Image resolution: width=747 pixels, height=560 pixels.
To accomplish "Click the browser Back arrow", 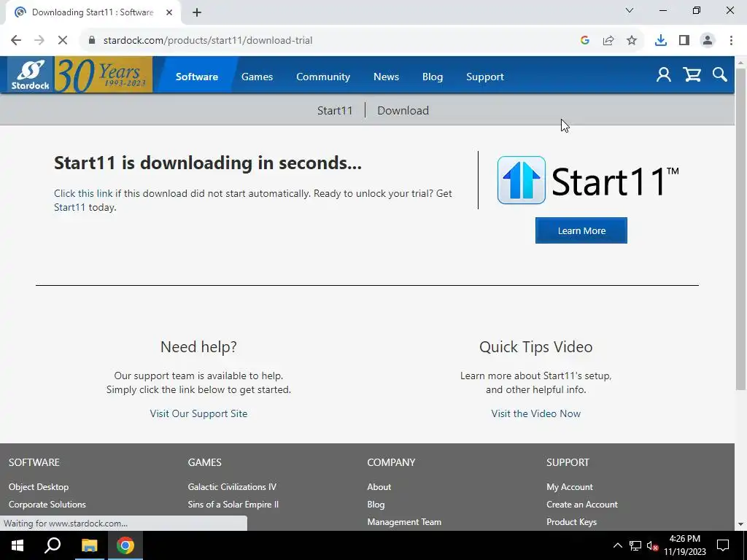I will tap(16, 41).
